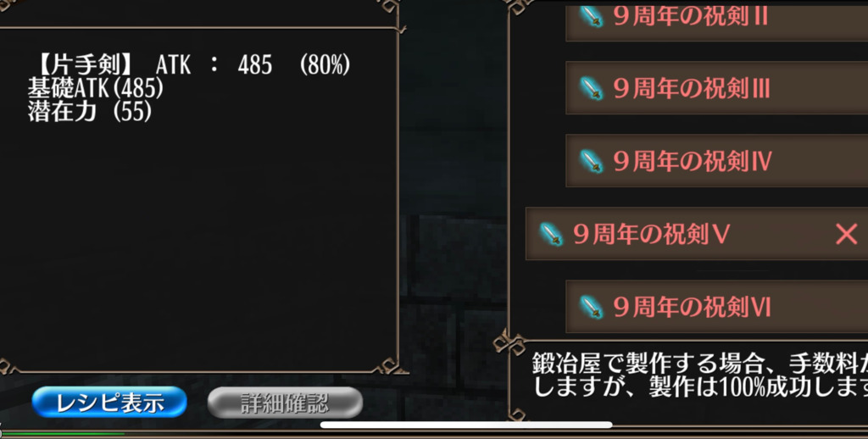
Task: Choose the sword icon beside 9周年の祝剣VI
Action: point(591,307)
